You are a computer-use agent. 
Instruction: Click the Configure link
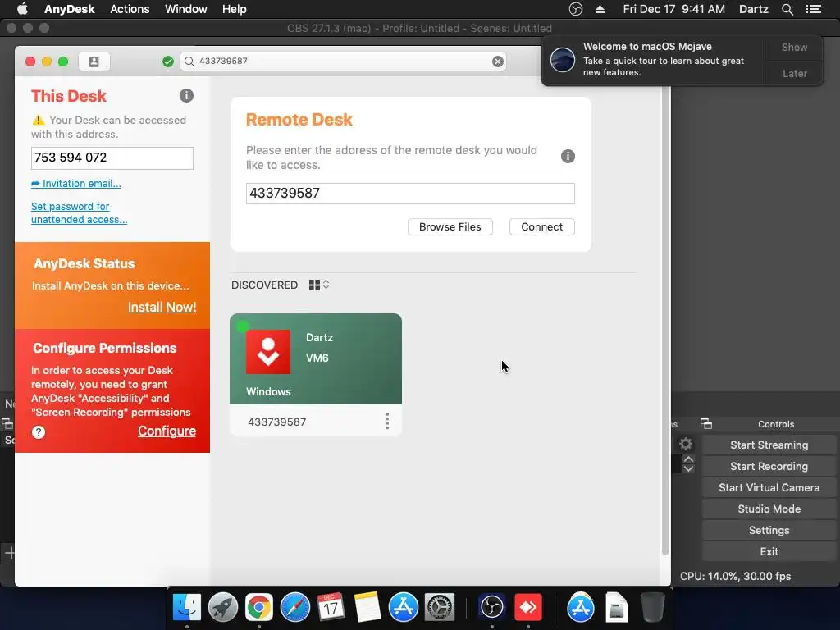(x=167, y=431)
